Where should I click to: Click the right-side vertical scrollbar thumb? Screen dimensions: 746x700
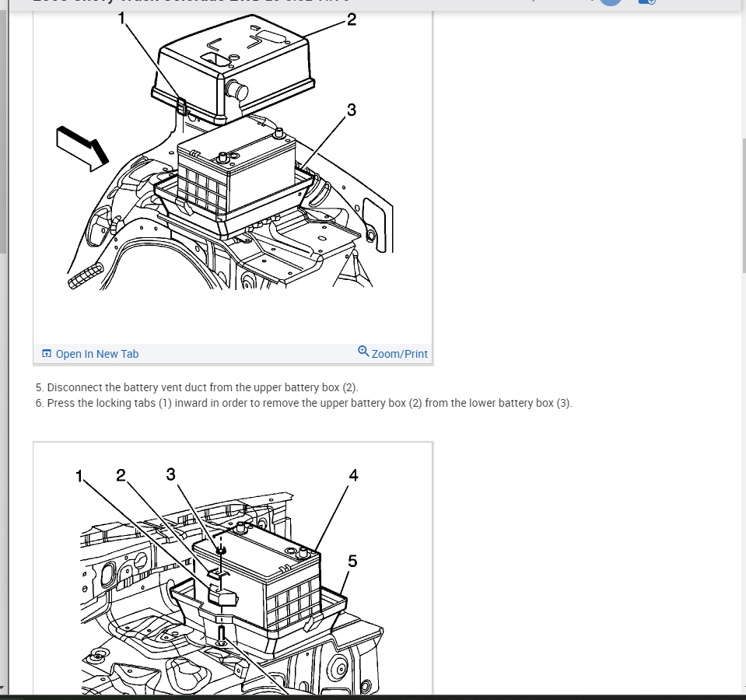pos(744,205)
